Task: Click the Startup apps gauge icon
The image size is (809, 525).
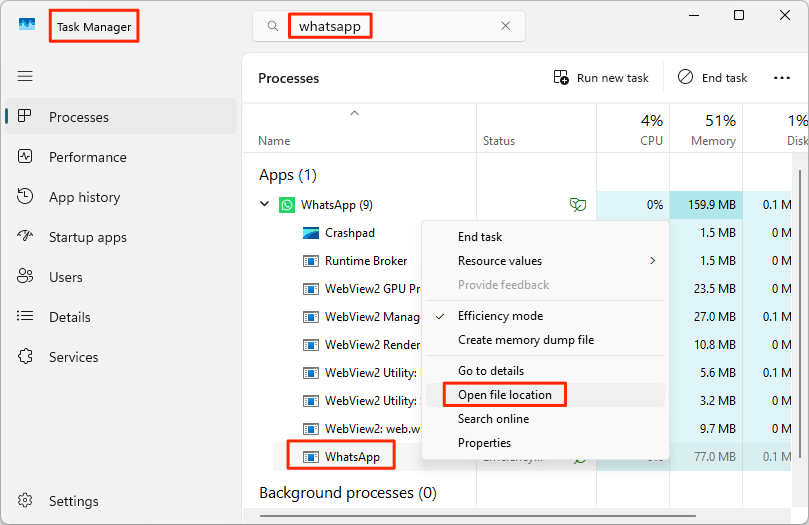Action: pos(25,236)
